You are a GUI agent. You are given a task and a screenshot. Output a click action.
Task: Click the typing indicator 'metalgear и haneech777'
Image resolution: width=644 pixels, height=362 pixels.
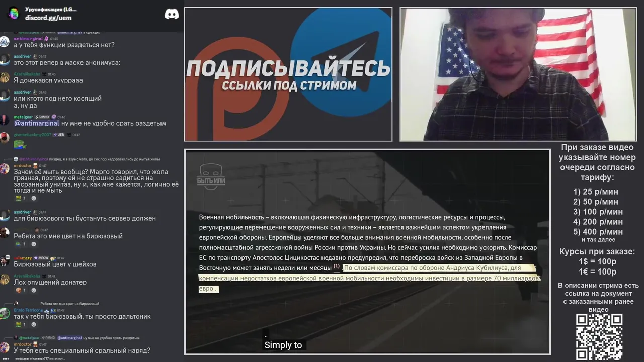pyautogui.click(x=40, y=359)
